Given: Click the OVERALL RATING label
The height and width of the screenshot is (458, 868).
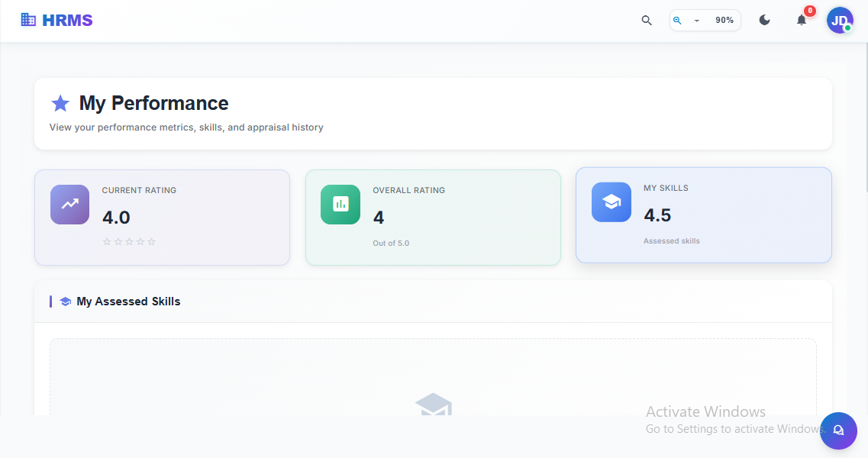Looking at the screenshot, I should pos(408,190).
